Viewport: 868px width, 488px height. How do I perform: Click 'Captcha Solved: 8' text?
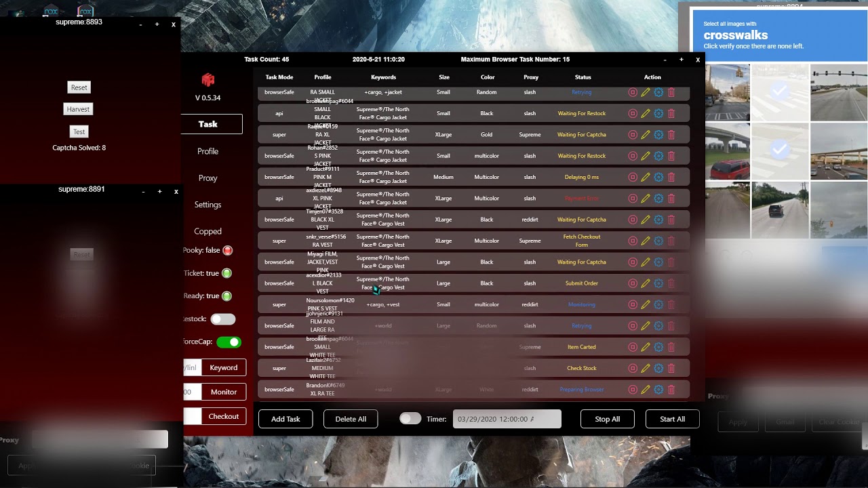(79, 148)
